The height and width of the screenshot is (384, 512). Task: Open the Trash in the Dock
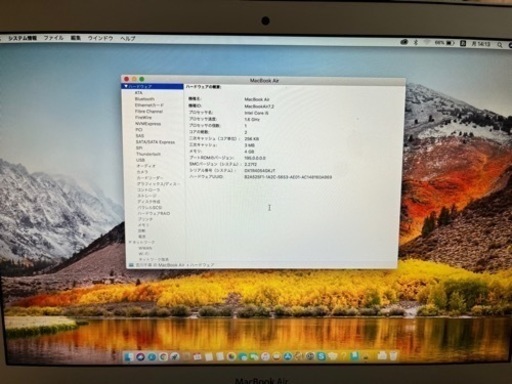pyautogui.click(x=394, y=355)
